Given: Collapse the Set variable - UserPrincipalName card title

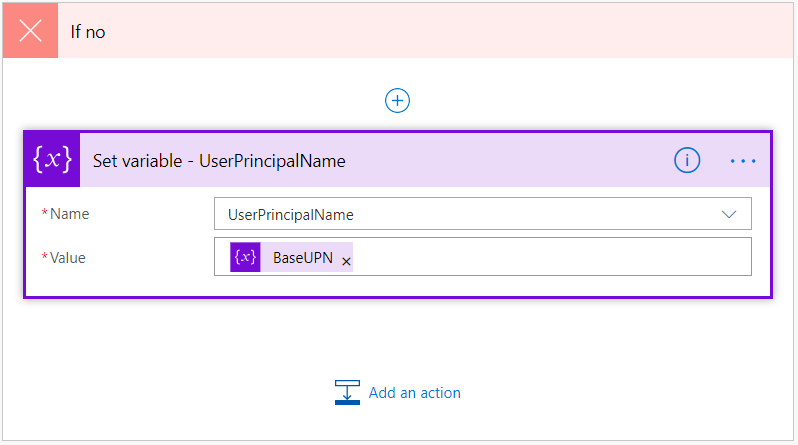Looking at the screenshot, I should coord(219,161).
